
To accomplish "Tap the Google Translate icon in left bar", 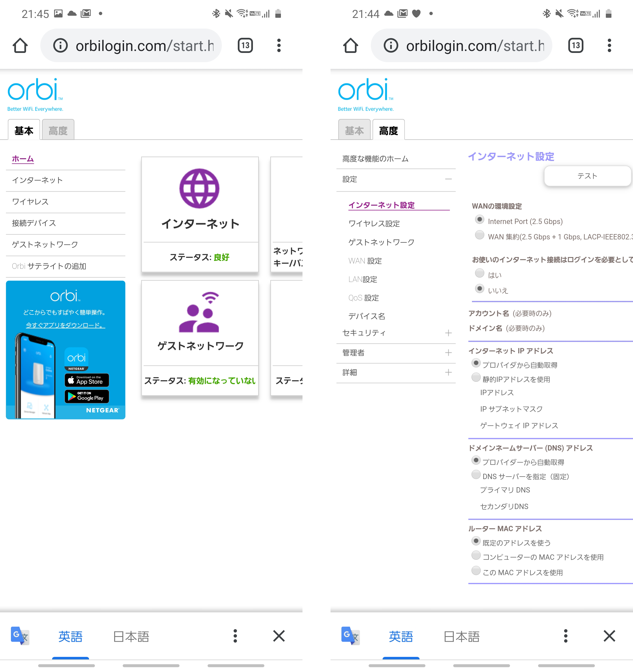I will [x=20, y=636].
